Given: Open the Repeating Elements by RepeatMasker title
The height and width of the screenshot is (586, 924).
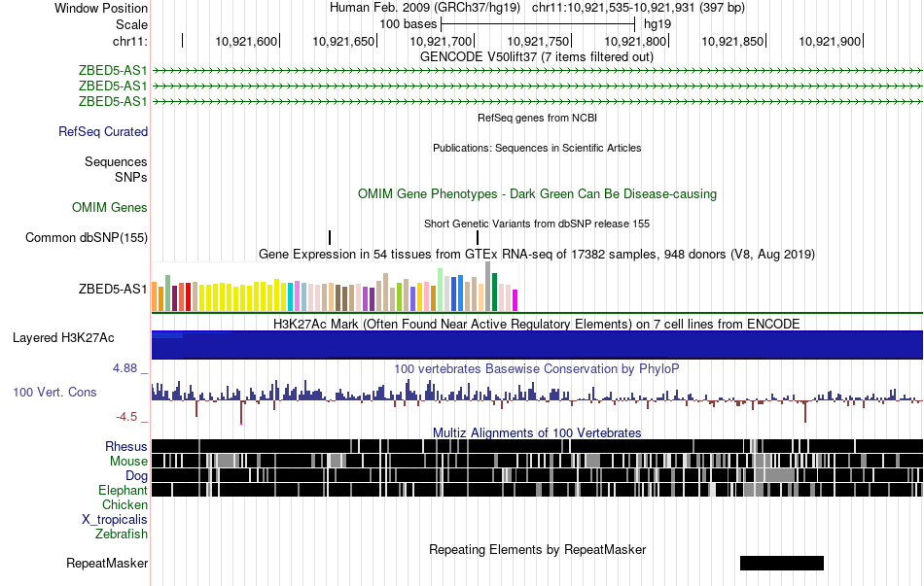Looking at the screenshot, I should pyautogui.click(x=537, y=549).
